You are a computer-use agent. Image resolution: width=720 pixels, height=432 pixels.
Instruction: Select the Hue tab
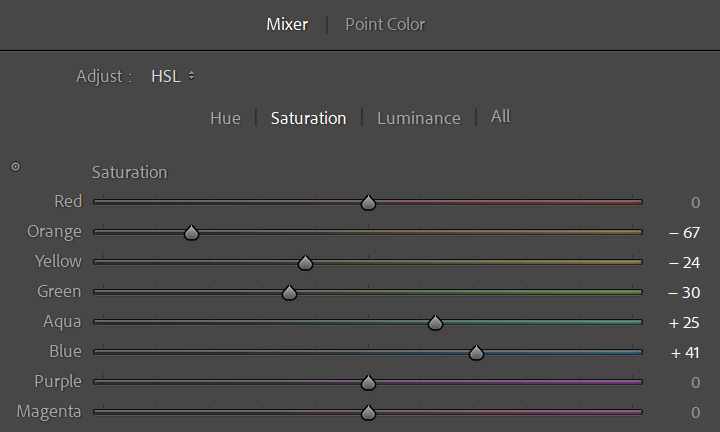pos(225,118)
